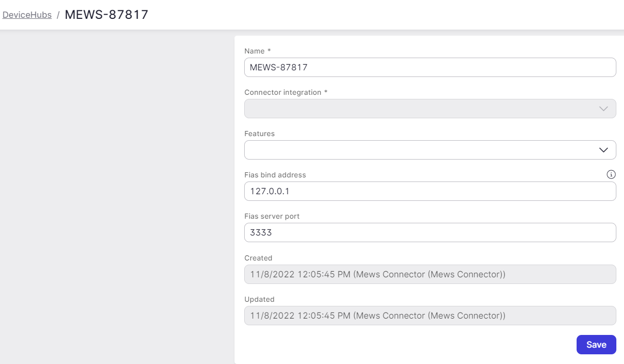Select the Features field label
Viewport: 624px width, 364px height.
(259, 134)
